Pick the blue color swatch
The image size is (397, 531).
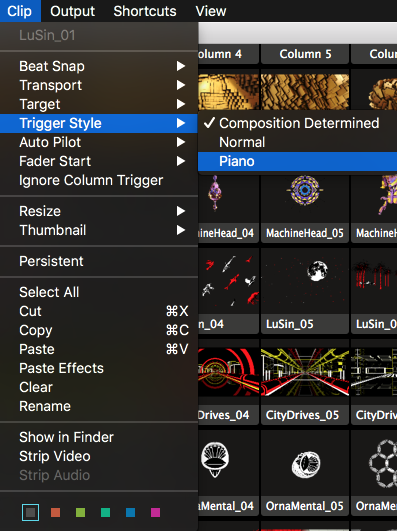130,512
